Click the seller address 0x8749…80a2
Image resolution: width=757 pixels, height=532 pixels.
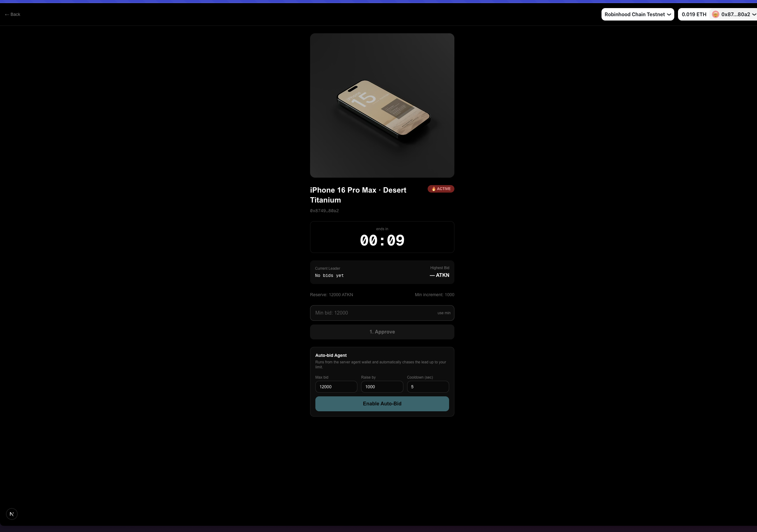pos(324,211)
